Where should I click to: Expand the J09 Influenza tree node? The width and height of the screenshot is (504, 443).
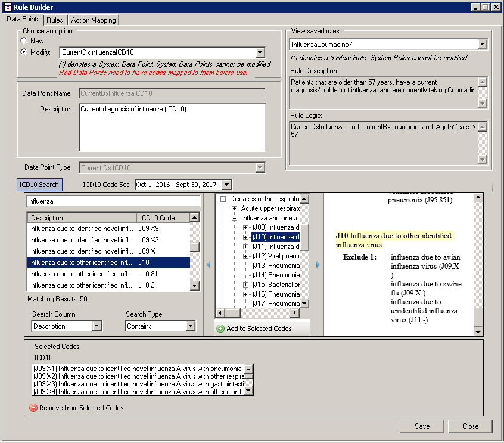[245, 227]
